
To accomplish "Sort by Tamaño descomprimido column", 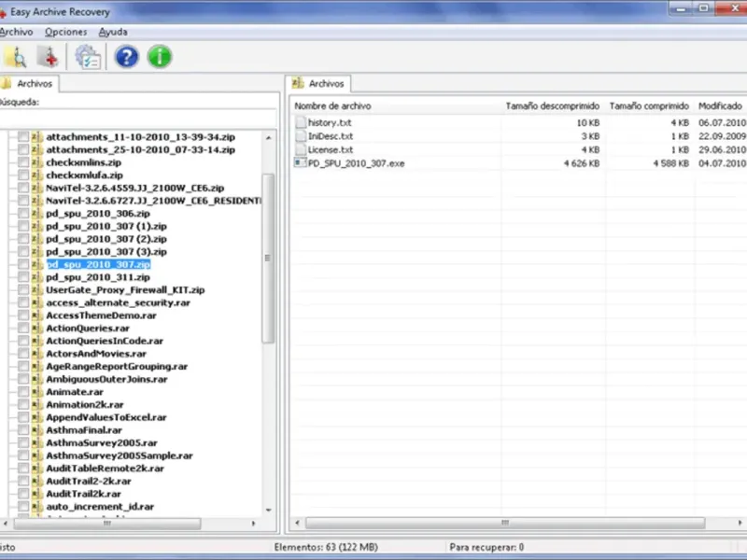I will tap(553, 106).
